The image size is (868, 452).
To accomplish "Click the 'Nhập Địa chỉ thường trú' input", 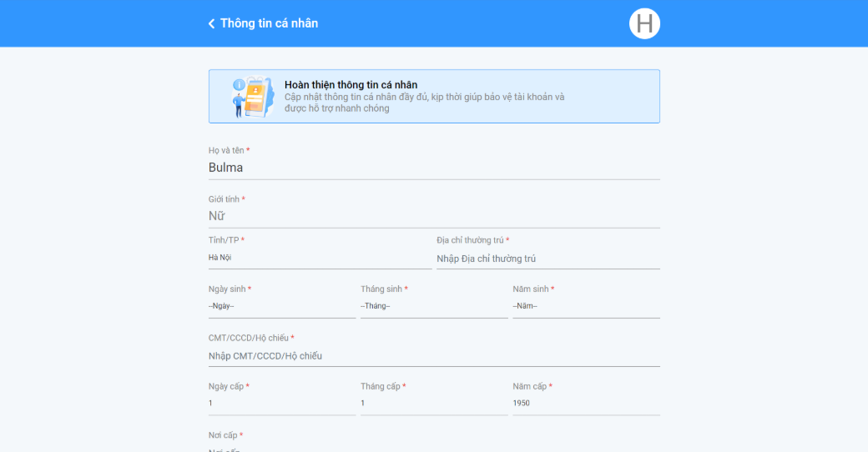I will click(x=548, y=259).
